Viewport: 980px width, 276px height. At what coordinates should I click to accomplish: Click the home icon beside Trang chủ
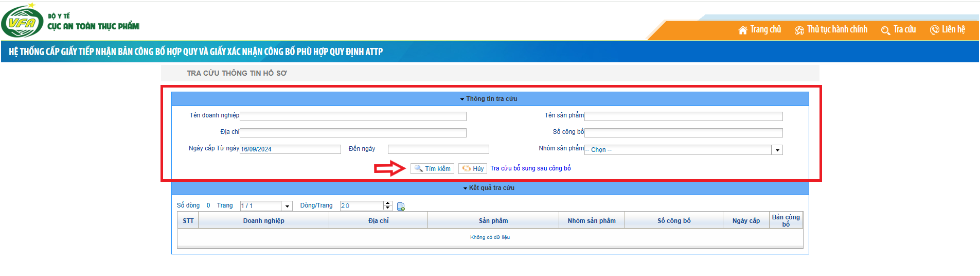tap(742, 30)
